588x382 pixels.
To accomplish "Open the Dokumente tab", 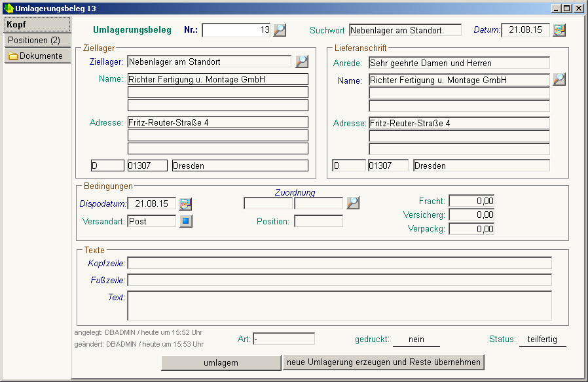I will tap(37, 56).
